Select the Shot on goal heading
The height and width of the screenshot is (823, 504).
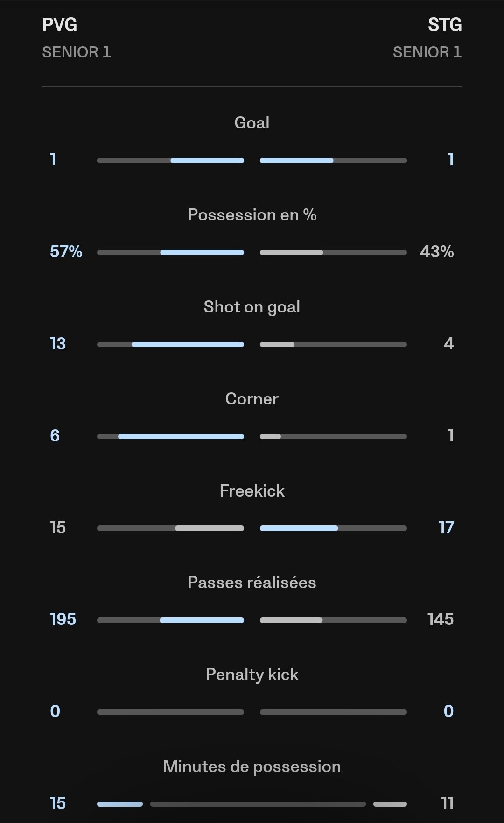click(252, 307)
